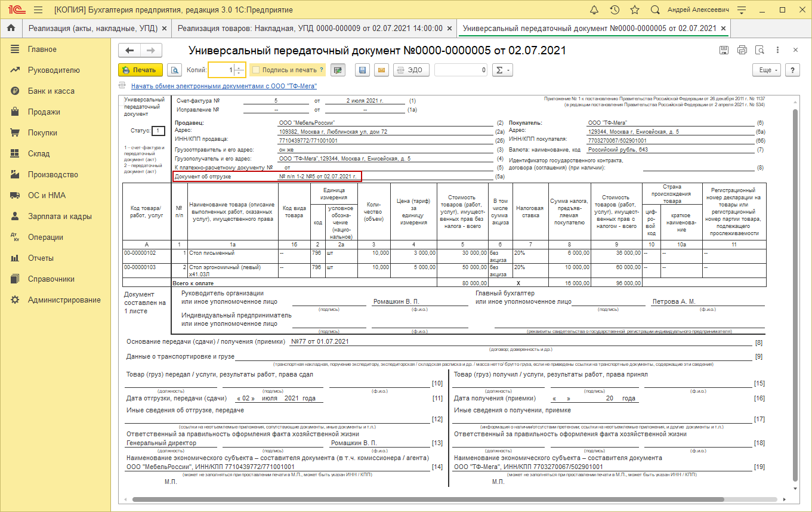Enable the 'Подпись и печать' checkbox
The image size is (812, 512).
pos(257,70)
